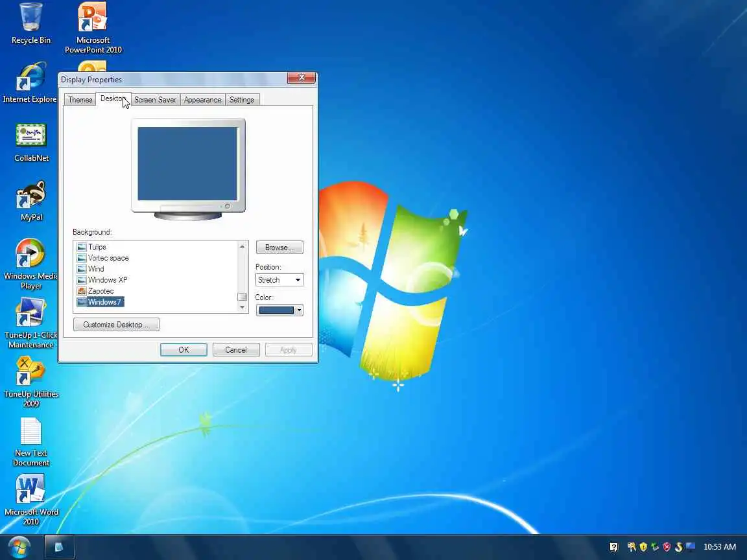This screenshot has height=560, width=747.
Task: Click background list scroll down arrow
Action: click(x=242, y=308)
